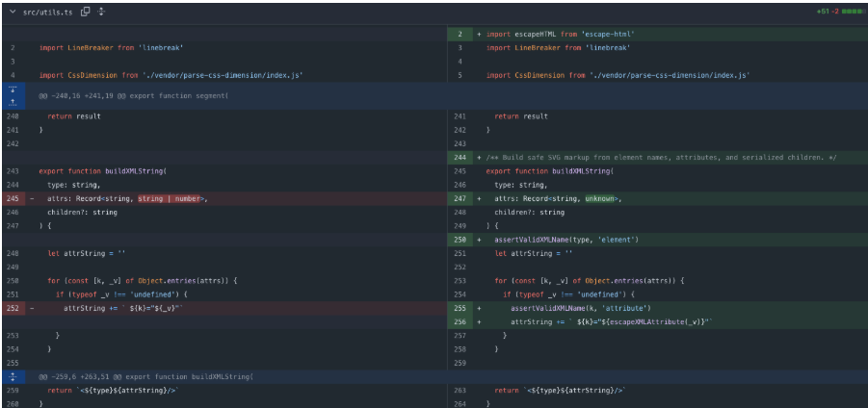Image resolution: width=868 pixels, height=408 pixels.
Task: Click highlighted 'string | number' token in deleted line
Action: (x=169, y=198)
